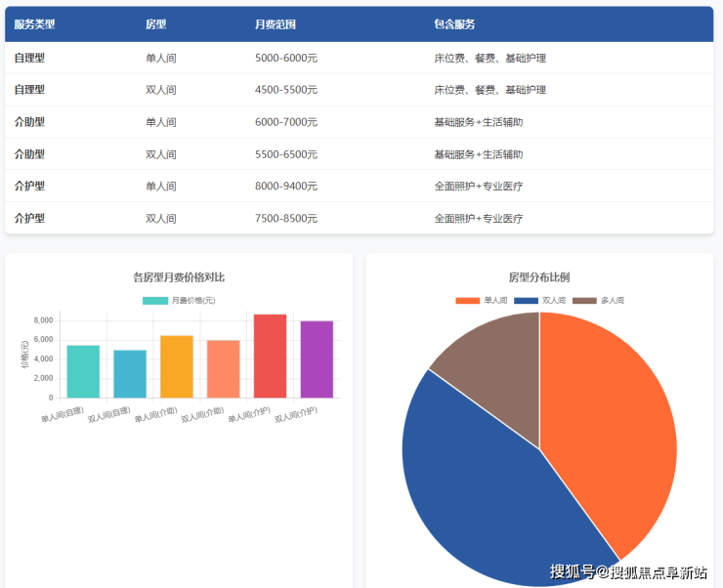
Task: Select the purple 双人间(介护) bar
Action: point(317,359)
